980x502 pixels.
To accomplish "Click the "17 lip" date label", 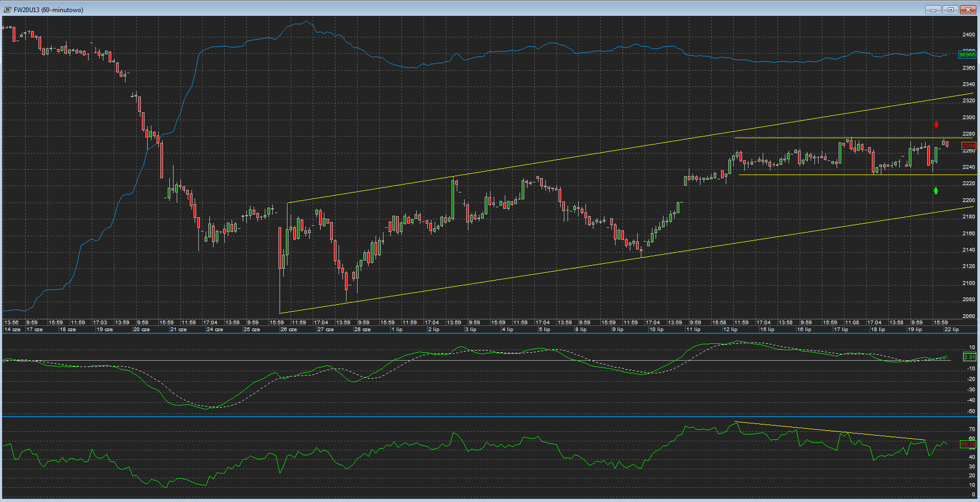I will 841,330.
